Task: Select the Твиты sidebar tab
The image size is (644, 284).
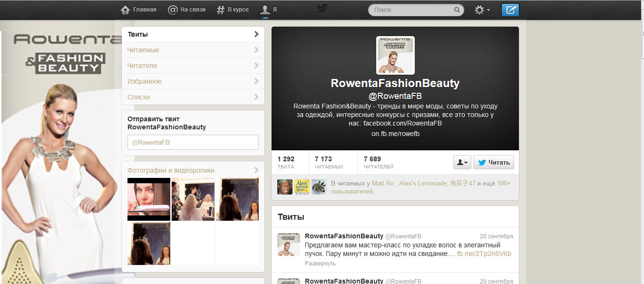Action: click(193, 34)
